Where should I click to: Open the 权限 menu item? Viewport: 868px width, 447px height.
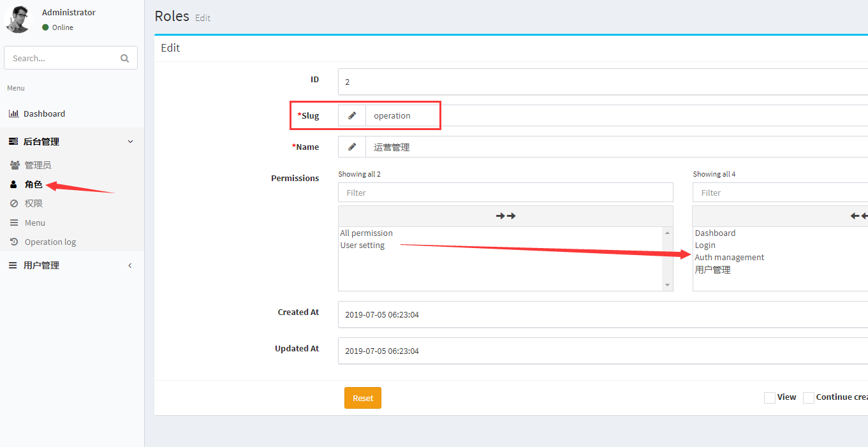(33, 203)
